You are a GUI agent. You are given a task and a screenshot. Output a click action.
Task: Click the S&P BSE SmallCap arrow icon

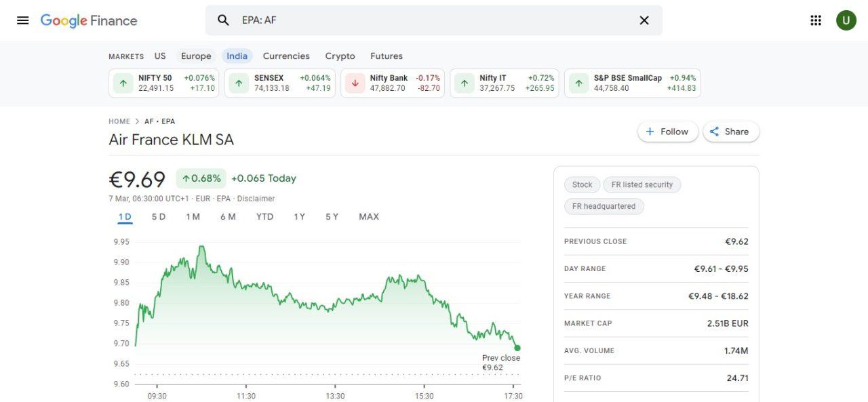coord(578,83)
